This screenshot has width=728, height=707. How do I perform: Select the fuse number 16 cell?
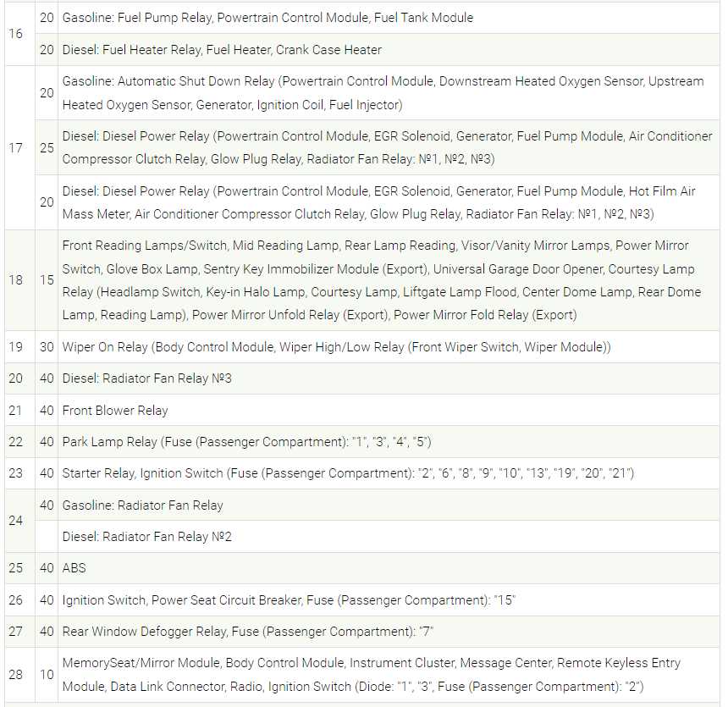20,34
